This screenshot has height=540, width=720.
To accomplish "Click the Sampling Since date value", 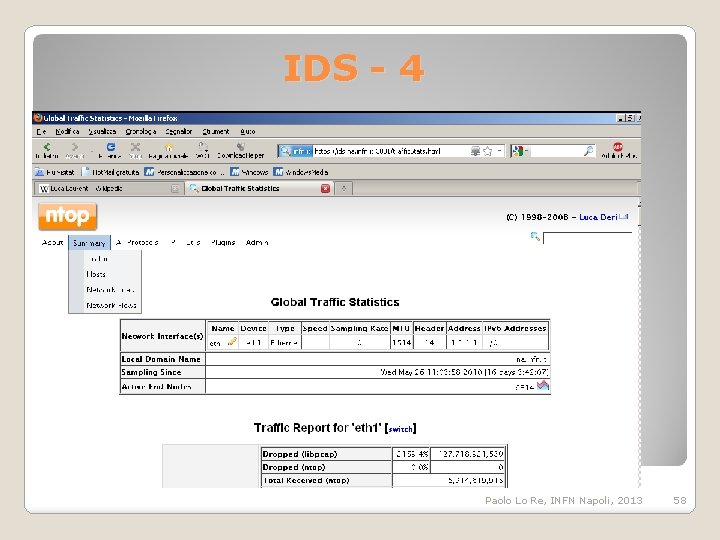I will [464, 372].
